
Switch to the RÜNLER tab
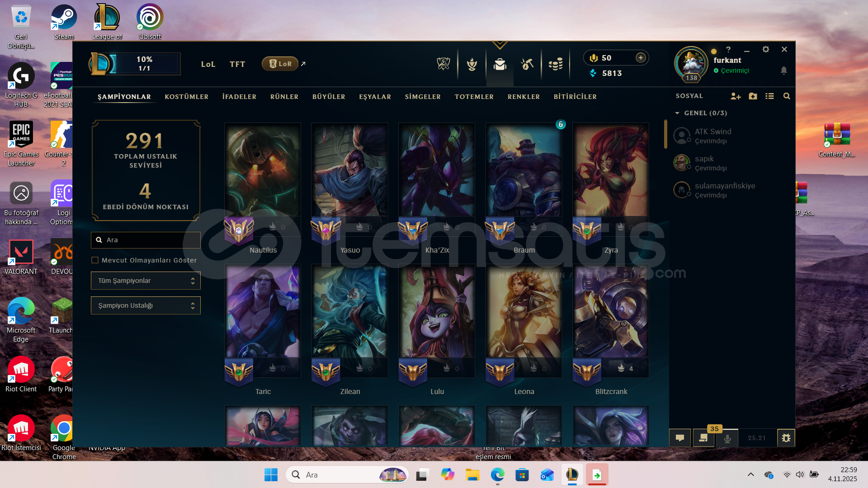[x=284, y=97]
